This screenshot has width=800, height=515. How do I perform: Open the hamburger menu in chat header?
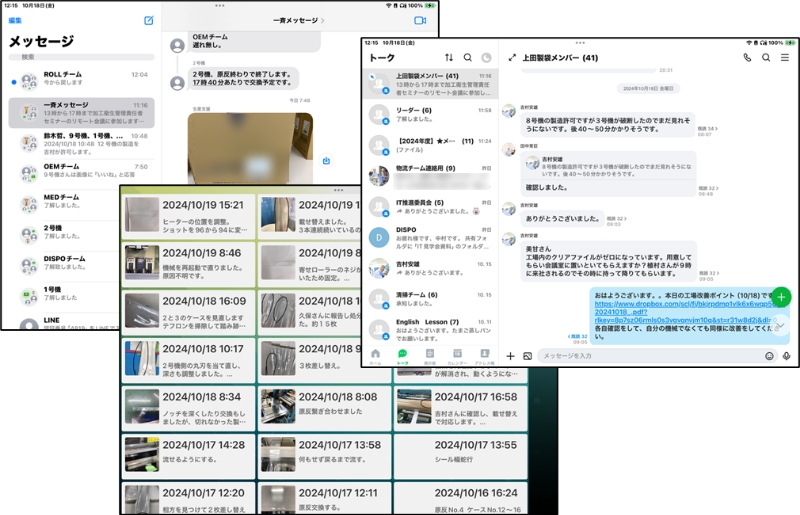pyautogui.click(x=785, y=58)
